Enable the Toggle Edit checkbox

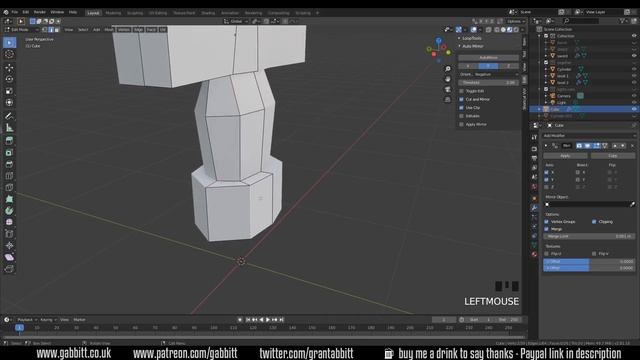click(x=462, y=91)
